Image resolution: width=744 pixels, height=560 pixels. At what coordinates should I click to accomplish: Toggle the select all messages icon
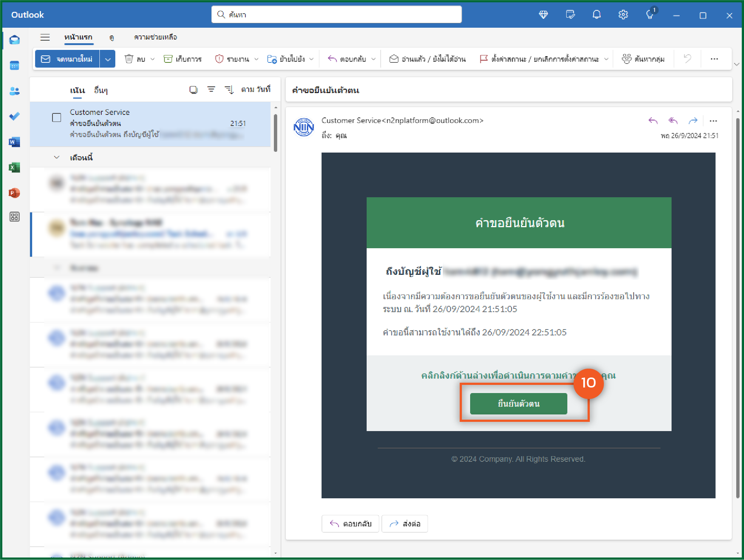tap(193, 90)
